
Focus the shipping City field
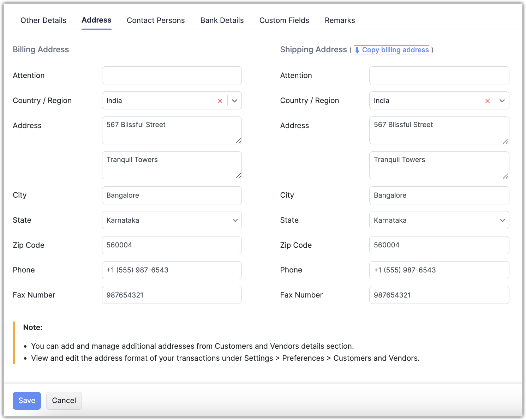pyautogui.click(x=439, y=195)
